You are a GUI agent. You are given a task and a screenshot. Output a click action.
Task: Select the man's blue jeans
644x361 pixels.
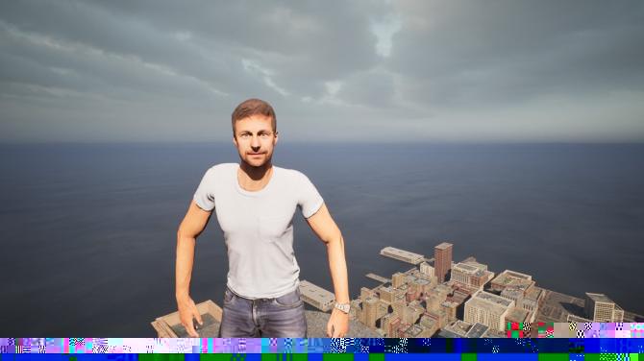point(262,314)
